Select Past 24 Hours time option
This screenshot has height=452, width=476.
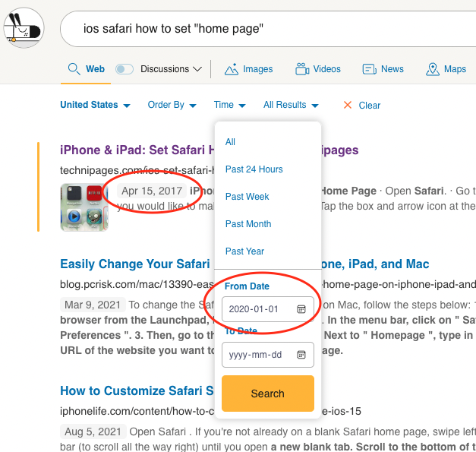pos(254,169)
